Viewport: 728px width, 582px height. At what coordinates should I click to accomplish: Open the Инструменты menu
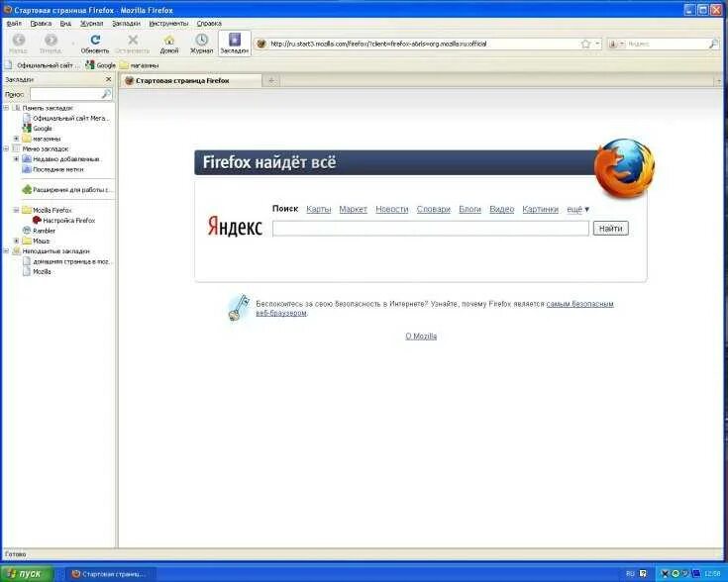168,23
